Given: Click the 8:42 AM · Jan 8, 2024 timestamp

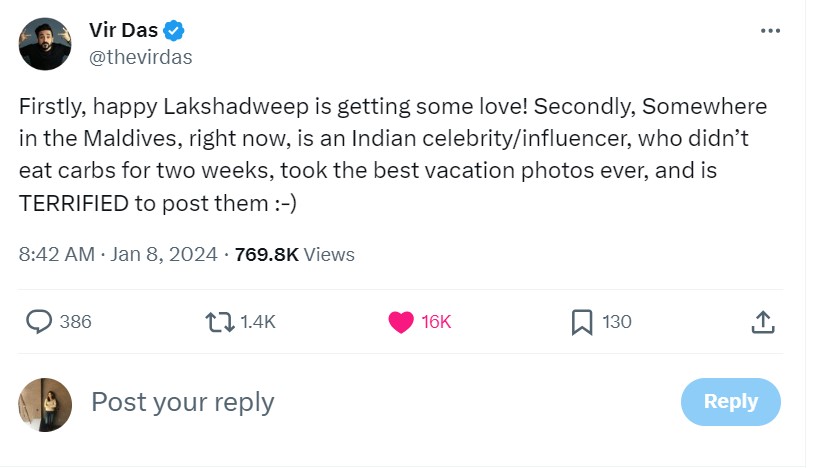Looking at the screenshot, I should 118,254.
